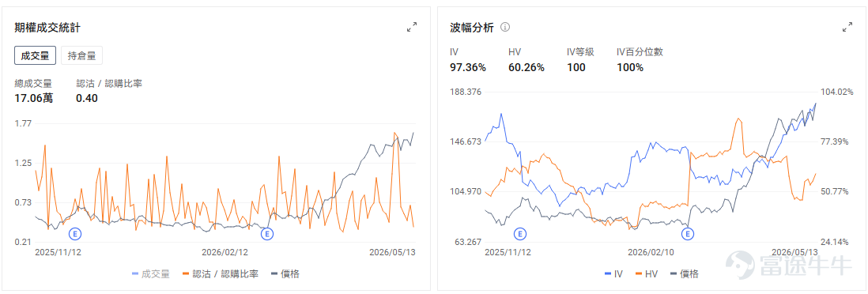Toggle the 成交量 legend series
This screenshot has height=294, width=868.
[150, 273]
